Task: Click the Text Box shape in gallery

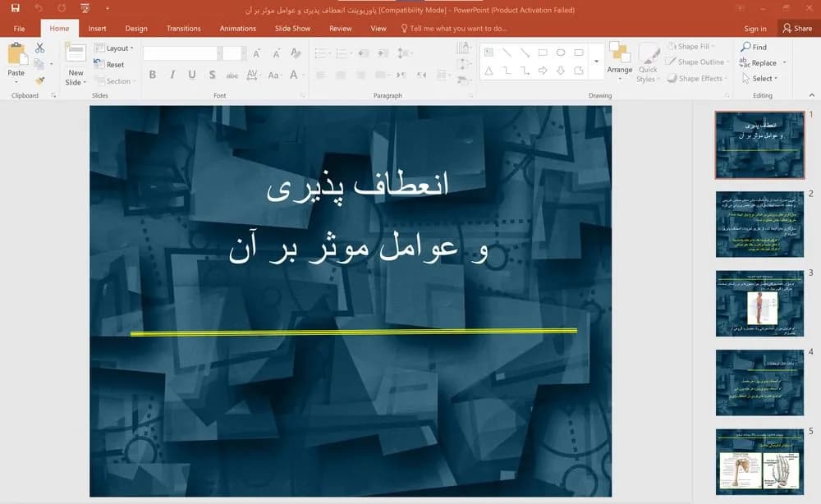Action: pyautogui.click(x=488, y=53)
